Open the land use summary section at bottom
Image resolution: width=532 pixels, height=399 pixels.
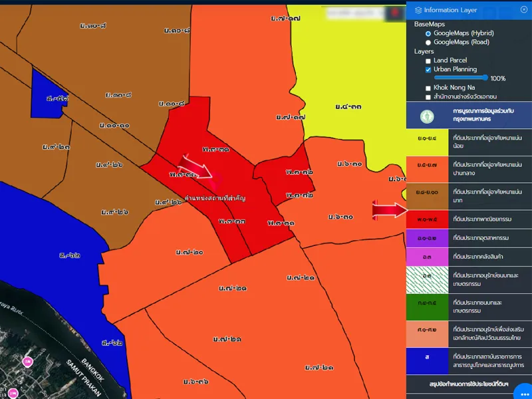click(469, 384)
